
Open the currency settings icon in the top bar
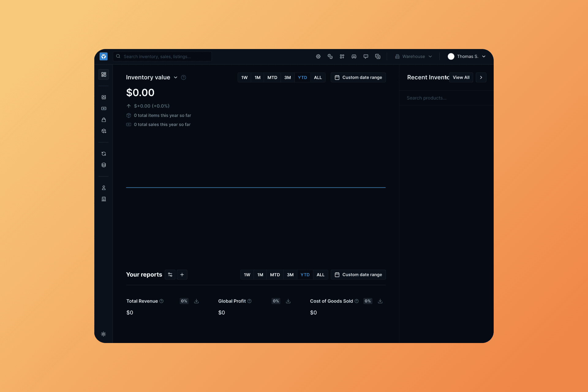330,56
